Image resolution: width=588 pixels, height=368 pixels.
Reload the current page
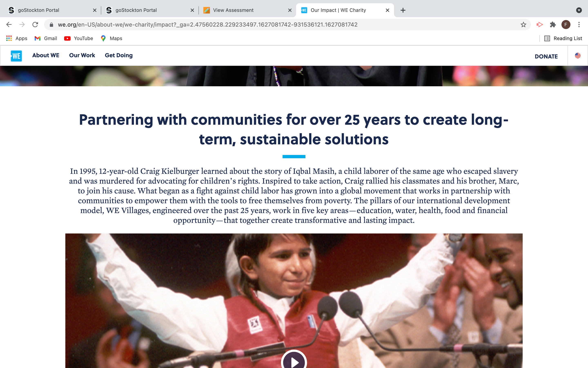pos(35,25)
